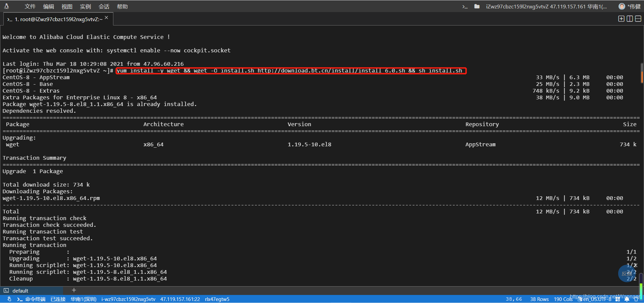Click the AppStream repository cell
The image size is (644, 303).
pyautogui.click(x=480, y=144)
